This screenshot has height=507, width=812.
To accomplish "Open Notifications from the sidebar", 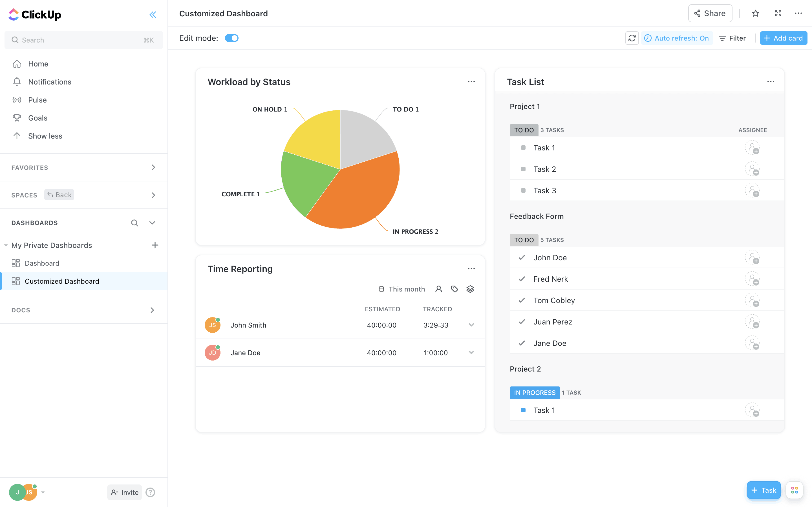I will (50, 82).
